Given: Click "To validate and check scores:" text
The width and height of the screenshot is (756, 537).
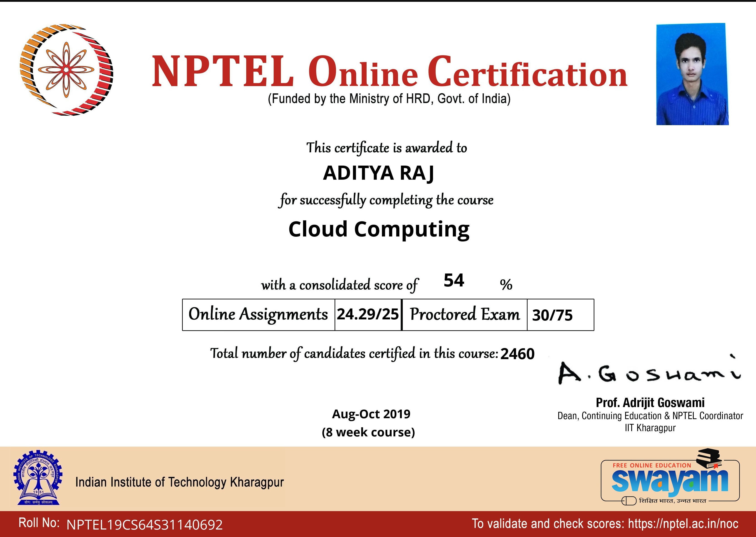Looking at the screenshot, I should tap(548, 524).
